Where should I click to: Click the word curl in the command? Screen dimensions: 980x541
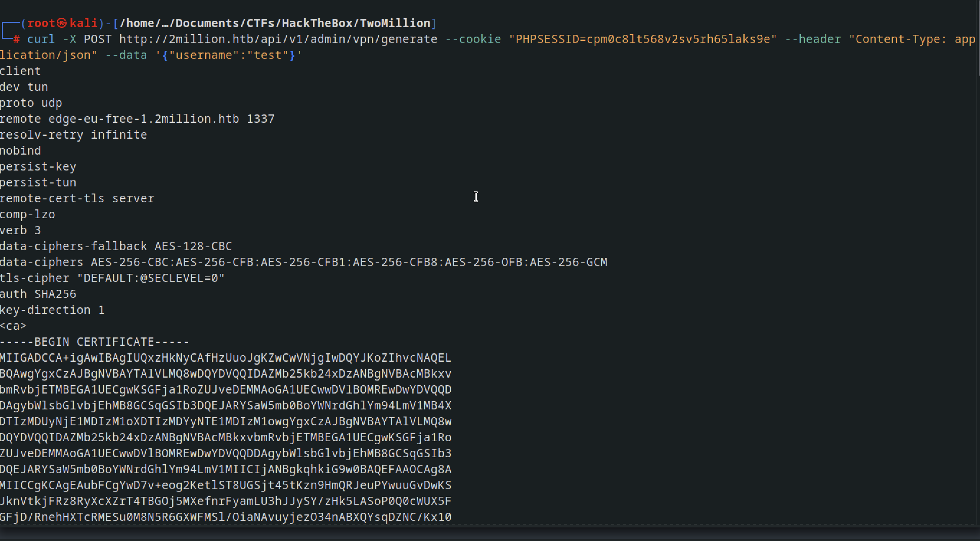click(41, 39)
